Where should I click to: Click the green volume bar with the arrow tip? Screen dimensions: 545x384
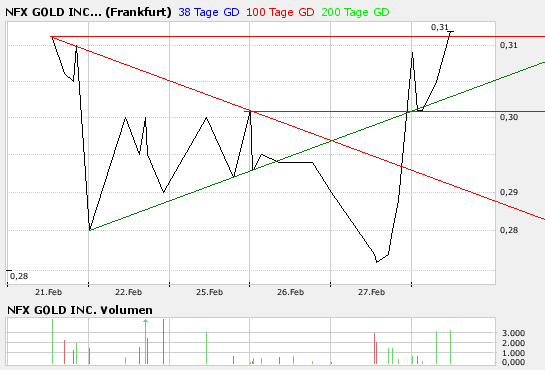pyautogui.click(x=145, y=341)
